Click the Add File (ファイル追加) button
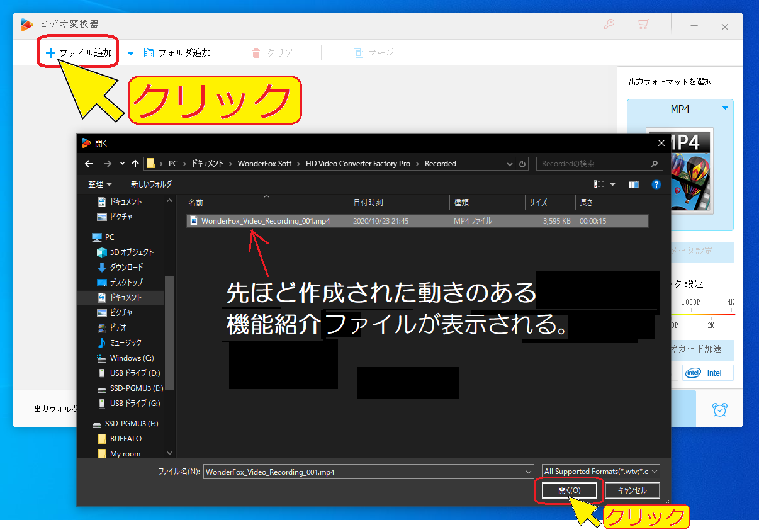 point(79,53)
